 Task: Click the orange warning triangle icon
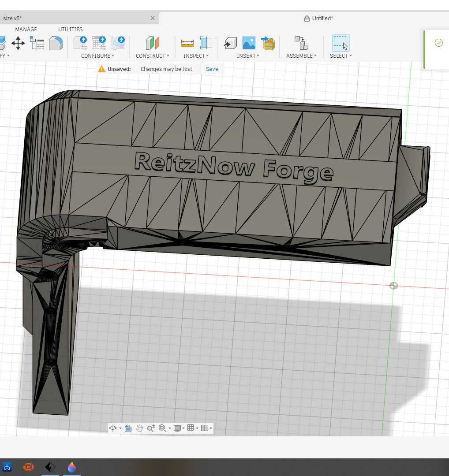[101, 69]
